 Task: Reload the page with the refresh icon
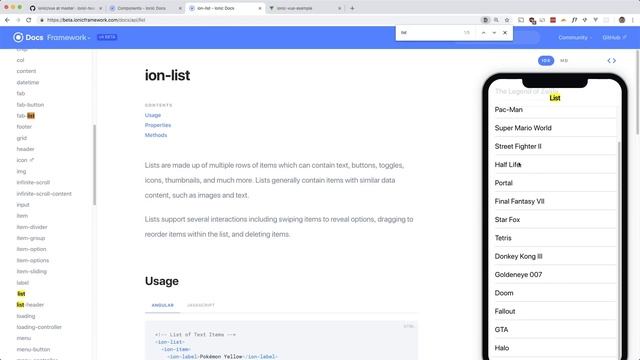click(x=29, y=20)
